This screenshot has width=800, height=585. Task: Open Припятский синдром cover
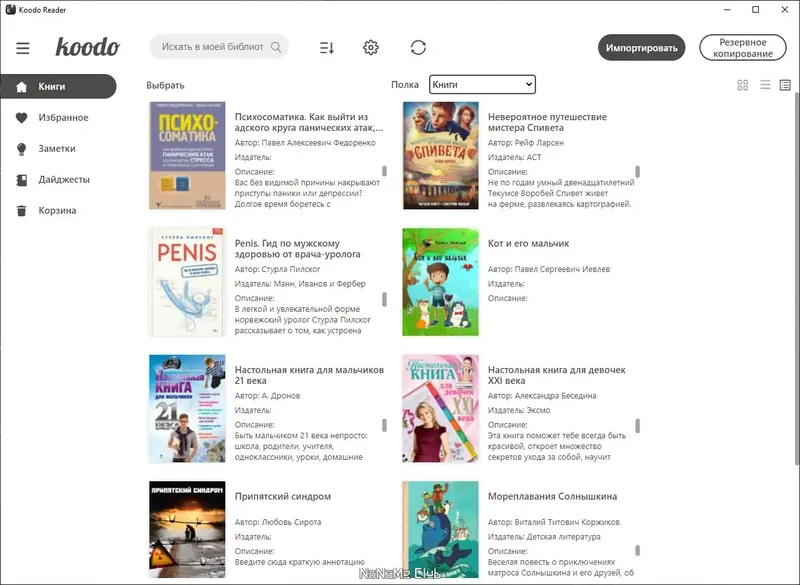pyautogui.click(x=187, y=529)
